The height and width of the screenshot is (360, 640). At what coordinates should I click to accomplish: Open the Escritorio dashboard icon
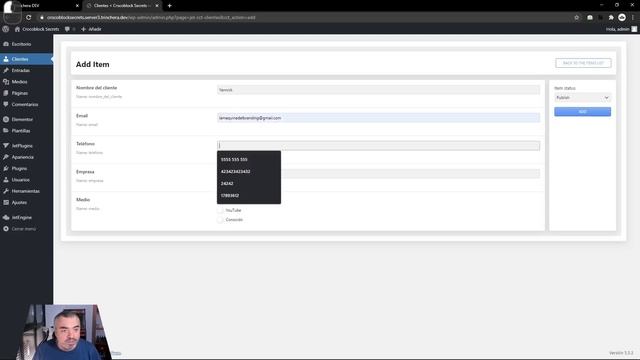6,44
